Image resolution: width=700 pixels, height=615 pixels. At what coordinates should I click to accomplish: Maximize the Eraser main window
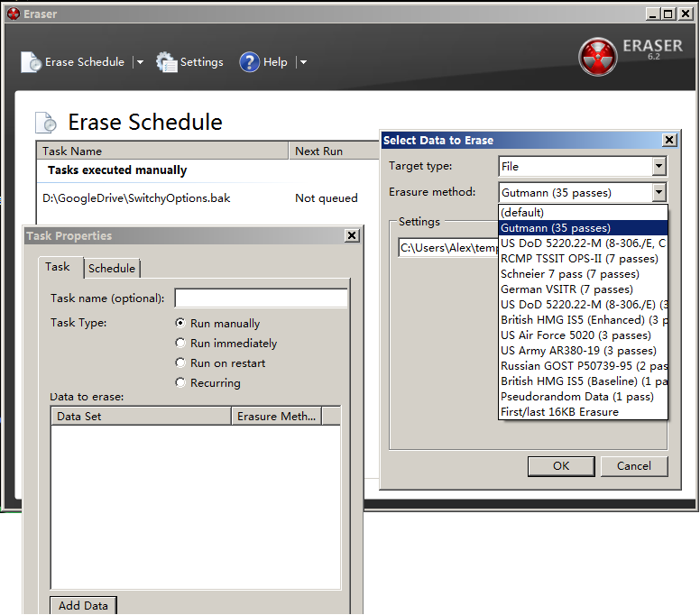(x=668, y=14)
